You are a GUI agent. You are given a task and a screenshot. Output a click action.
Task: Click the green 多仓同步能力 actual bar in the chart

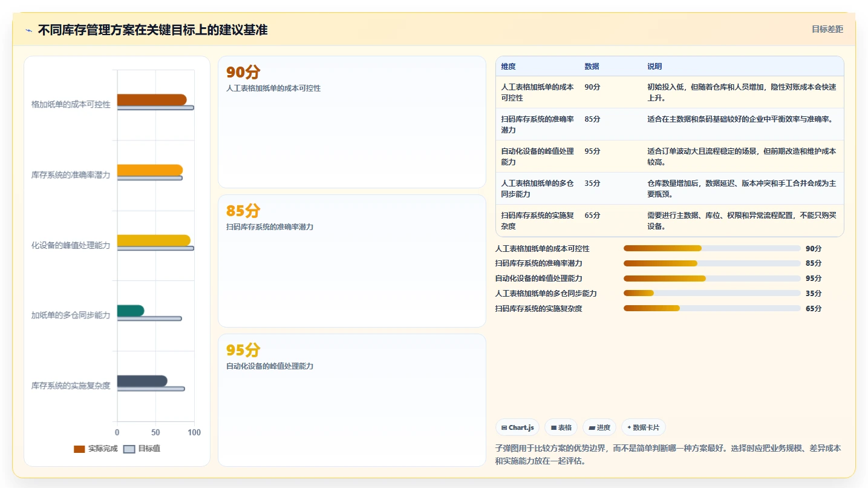pos(131,311)
